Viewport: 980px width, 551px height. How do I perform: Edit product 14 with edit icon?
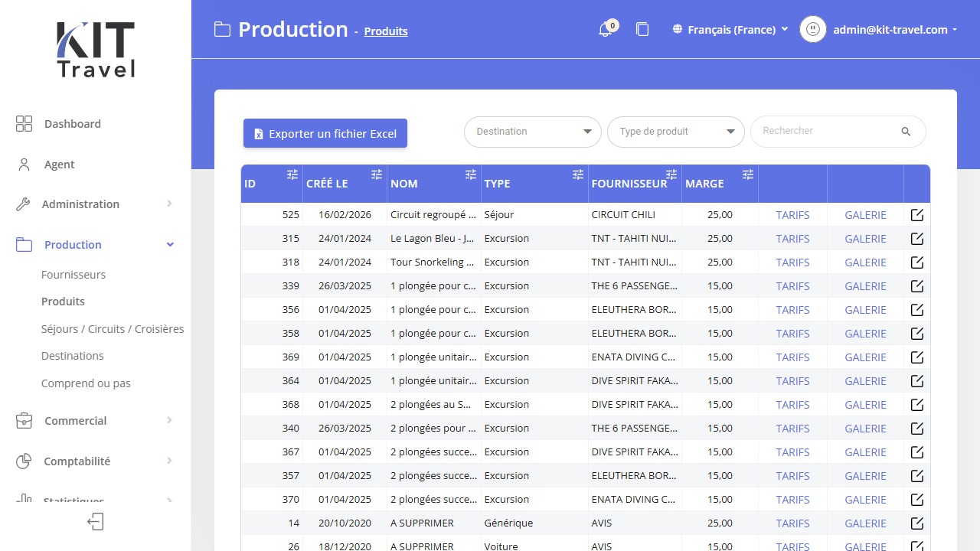point(917,523)
